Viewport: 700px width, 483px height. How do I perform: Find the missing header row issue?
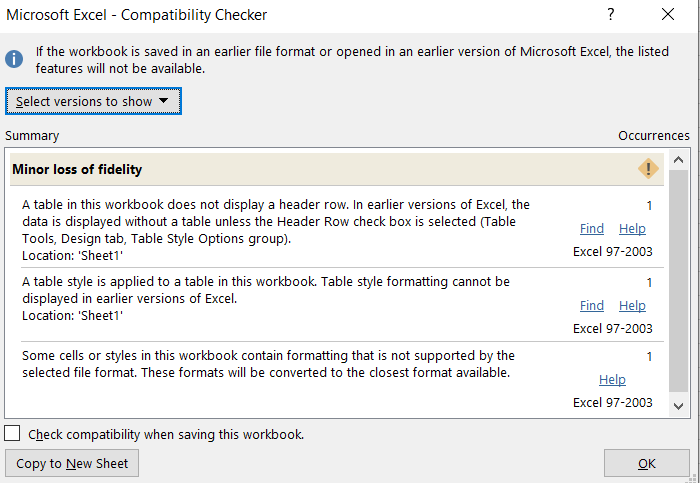(x=592, y=229)
